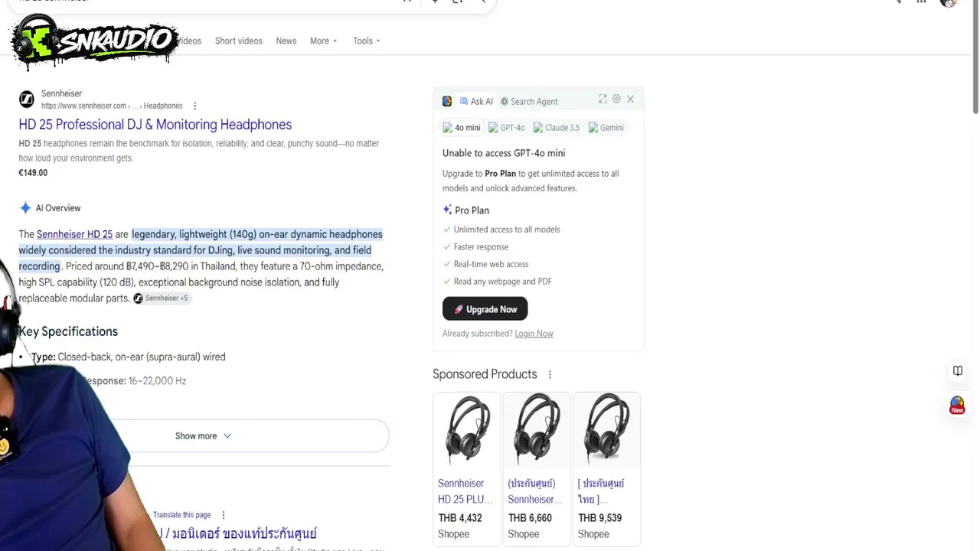The image size is (980, 551).
Task: Click the 'Faster response' feature line
Action: click(x=481, y=246)
